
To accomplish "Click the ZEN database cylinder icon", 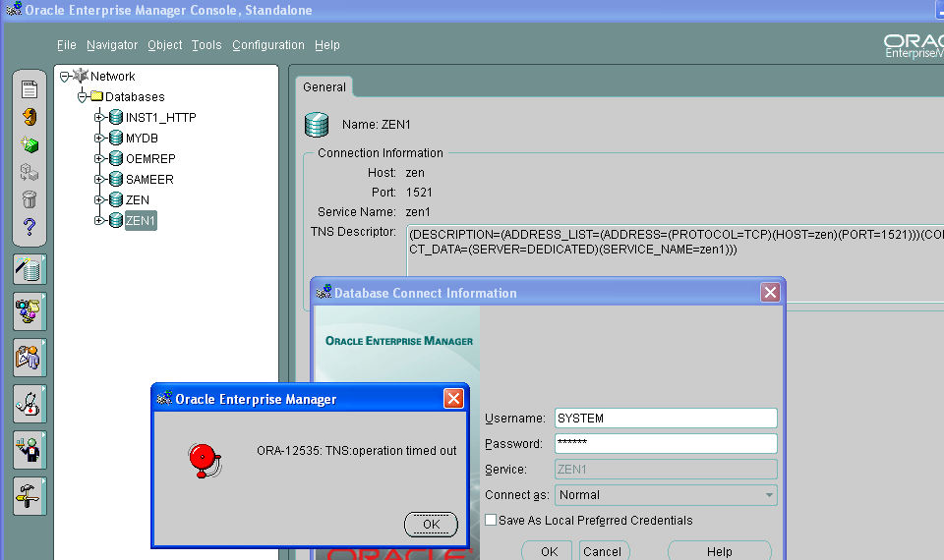I will click(x=116, y=199).
